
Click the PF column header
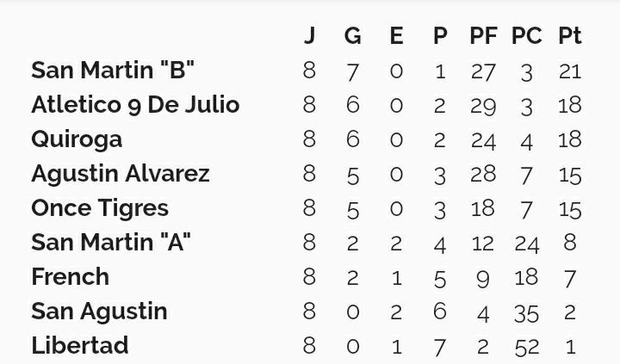(x=483, y=35)
